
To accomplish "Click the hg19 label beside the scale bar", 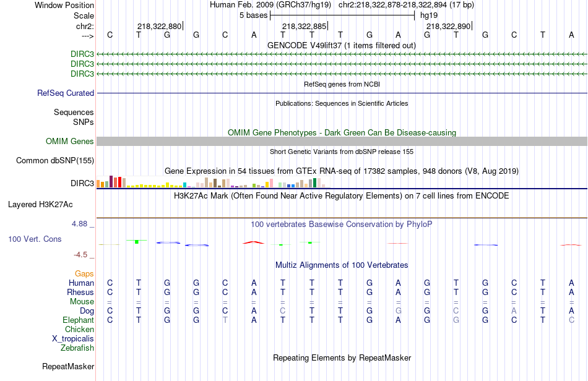I will pos(429,15).
